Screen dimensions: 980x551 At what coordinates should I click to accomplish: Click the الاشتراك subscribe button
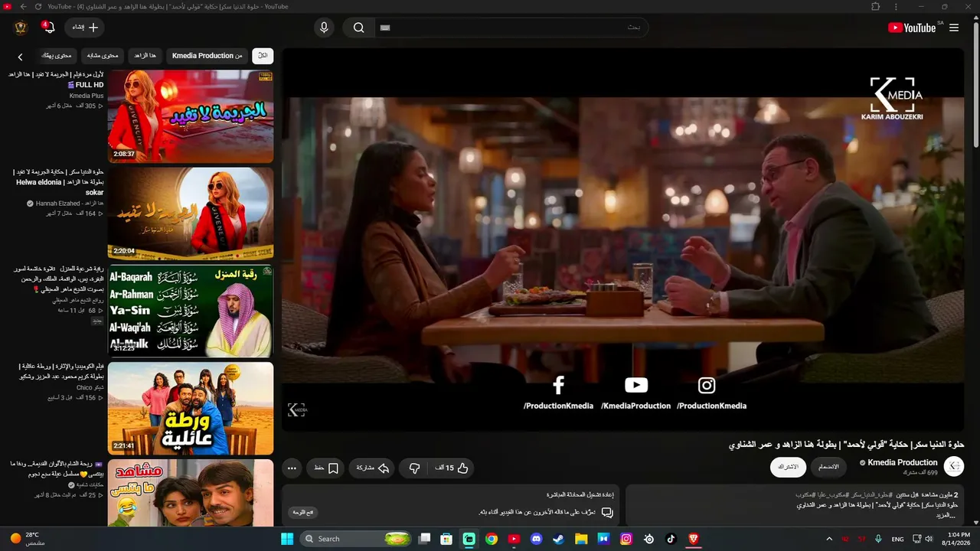click(x=788, y=467)
